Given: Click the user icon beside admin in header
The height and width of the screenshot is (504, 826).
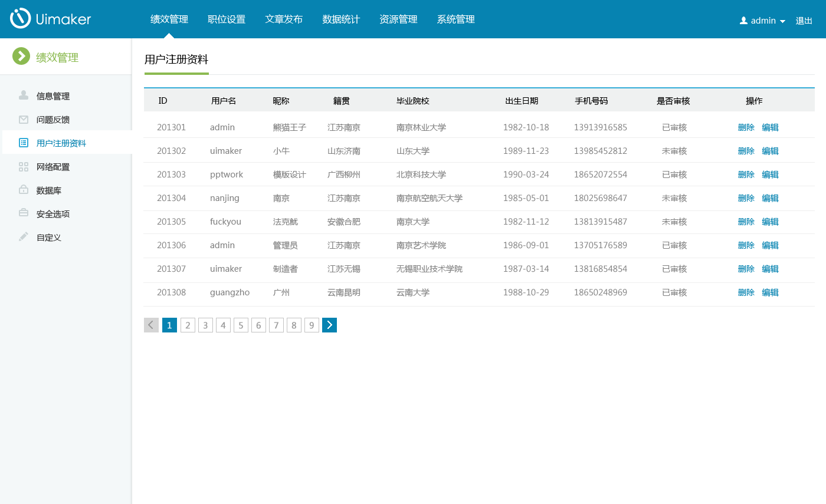Looking at the screenshot, I should [x=743, y=21].
